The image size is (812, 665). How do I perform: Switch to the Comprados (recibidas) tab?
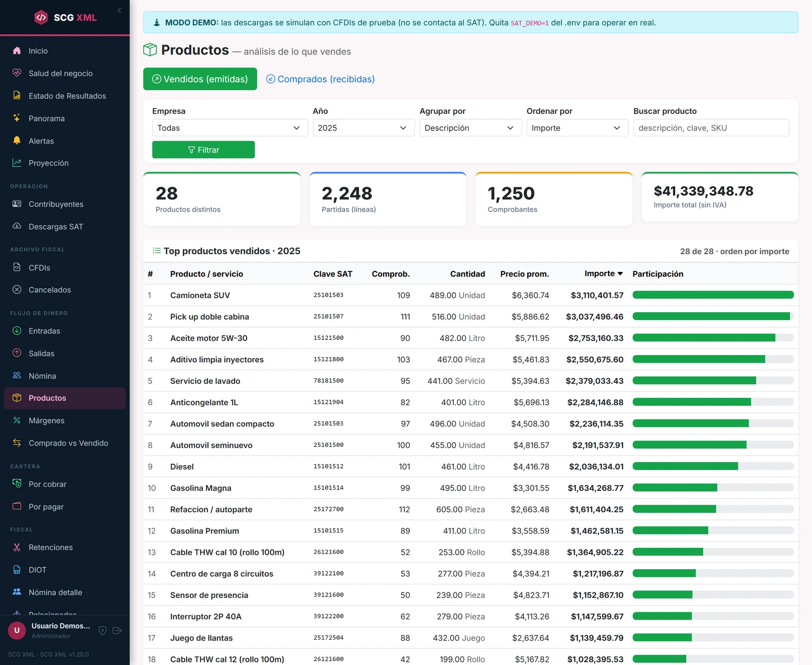320,79
